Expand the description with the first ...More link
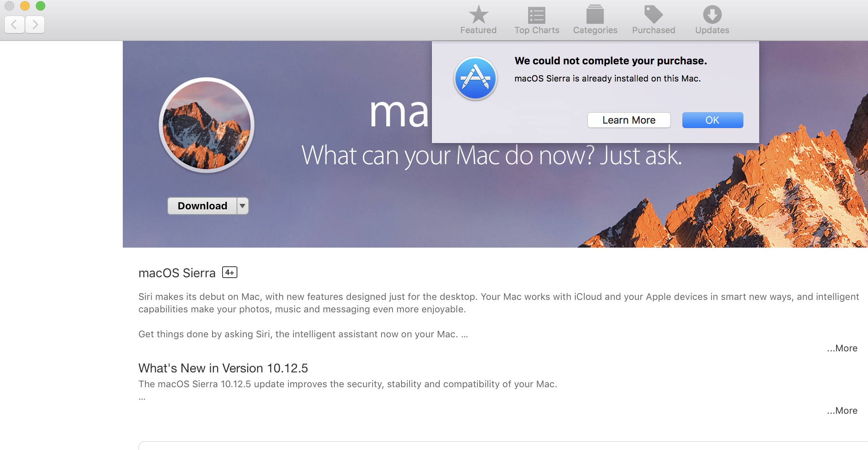This screenshot has width=868, height=450. click(842, 348)
